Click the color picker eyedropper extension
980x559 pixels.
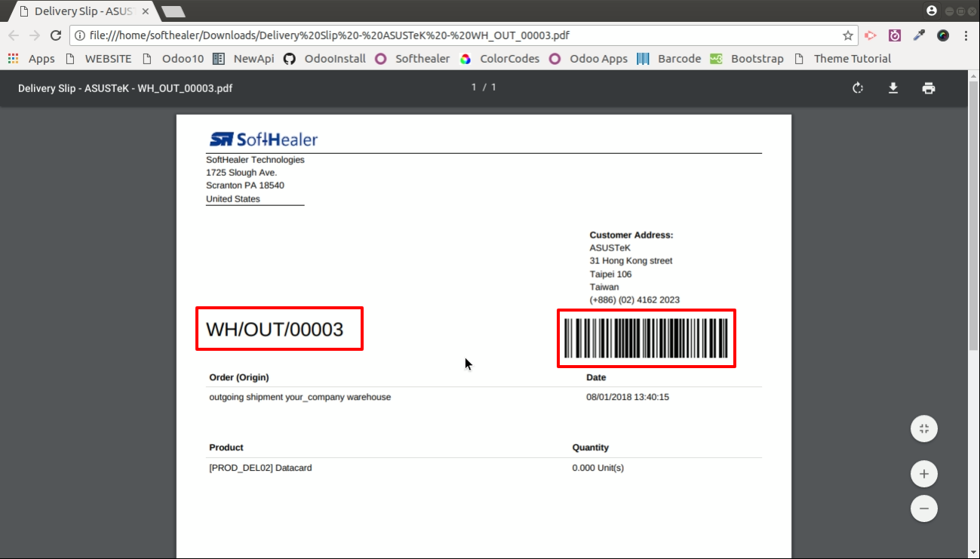(919, 35)
